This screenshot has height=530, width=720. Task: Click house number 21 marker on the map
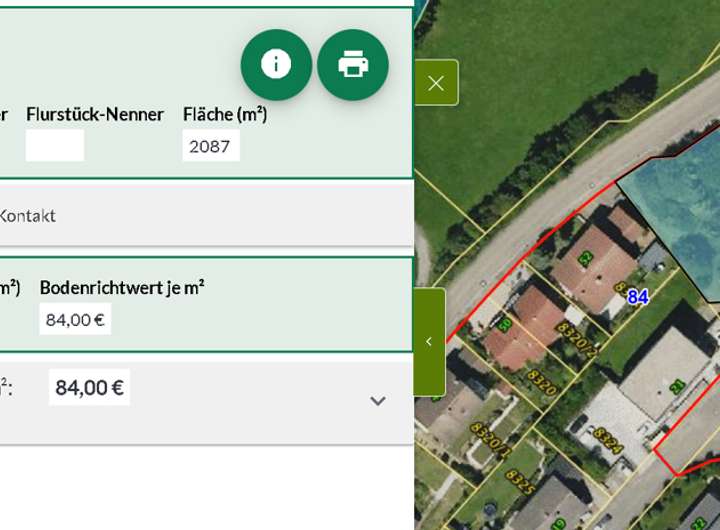(677, 387)
